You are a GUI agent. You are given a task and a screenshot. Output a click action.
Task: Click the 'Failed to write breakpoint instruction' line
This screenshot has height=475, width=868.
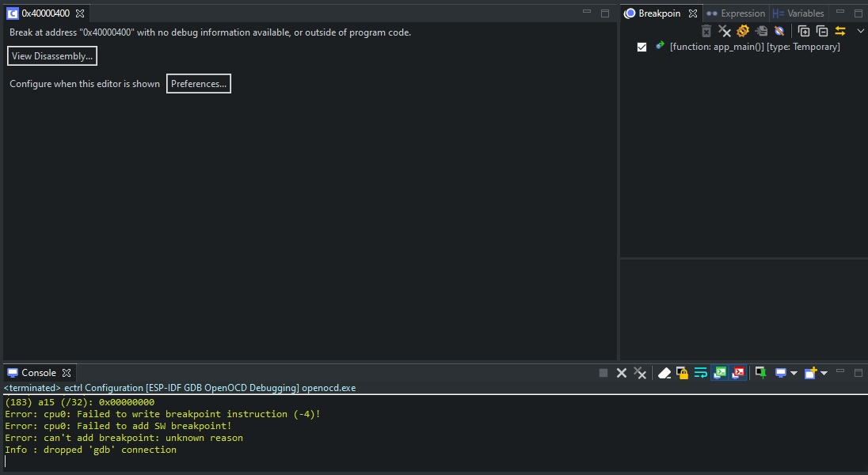pos(163,414)
